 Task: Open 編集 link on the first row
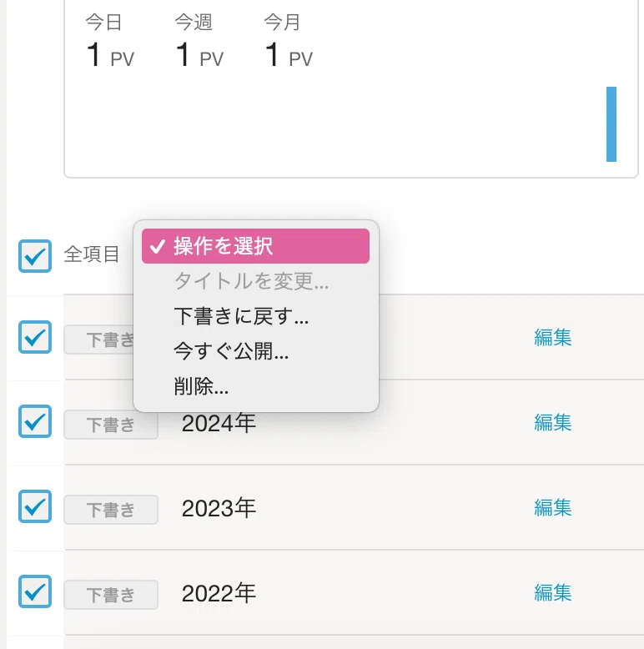coord(552,338)
